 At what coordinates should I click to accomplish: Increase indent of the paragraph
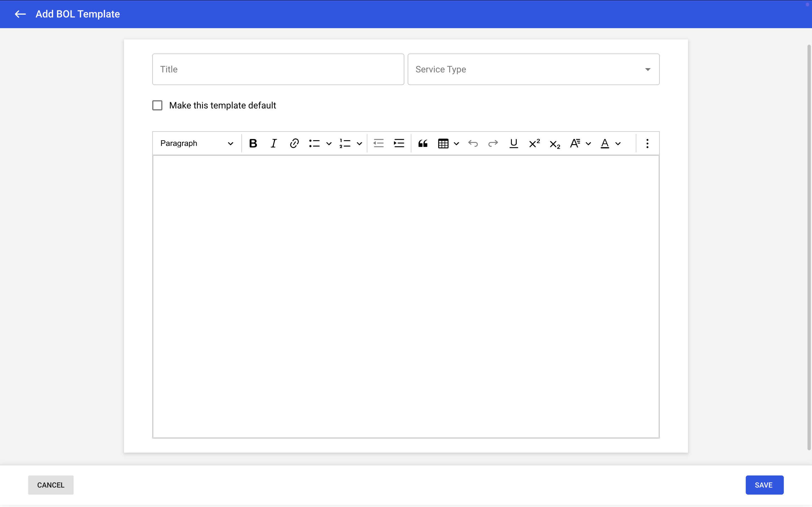(x=399, y=144)
